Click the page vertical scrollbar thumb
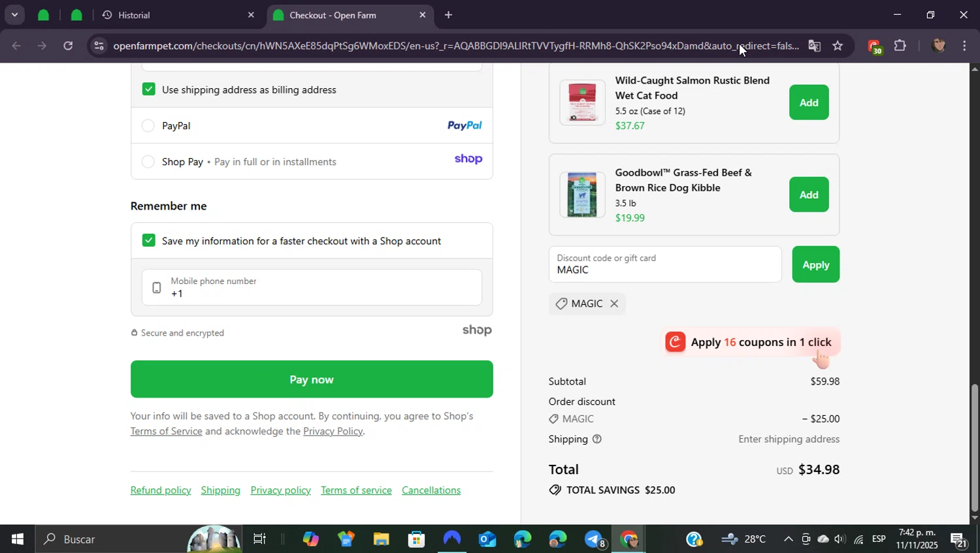 [975, 447]
